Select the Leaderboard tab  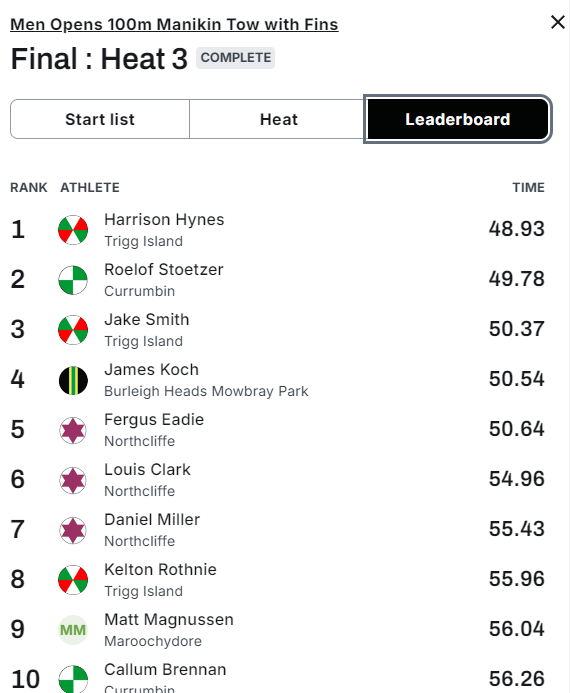coord(458,119)
